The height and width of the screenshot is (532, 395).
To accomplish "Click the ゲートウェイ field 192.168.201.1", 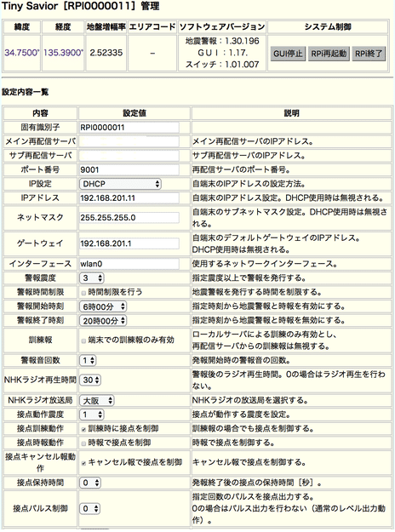I will [129, 243].
